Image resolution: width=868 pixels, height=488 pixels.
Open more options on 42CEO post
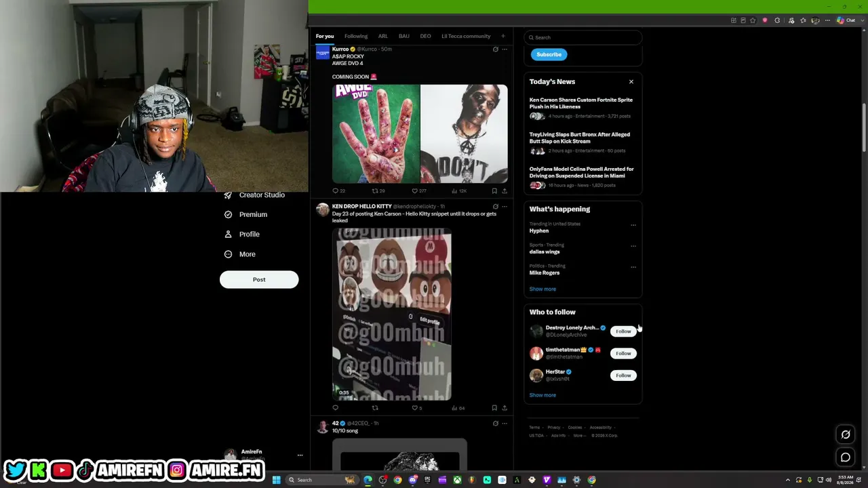[505, 424]
